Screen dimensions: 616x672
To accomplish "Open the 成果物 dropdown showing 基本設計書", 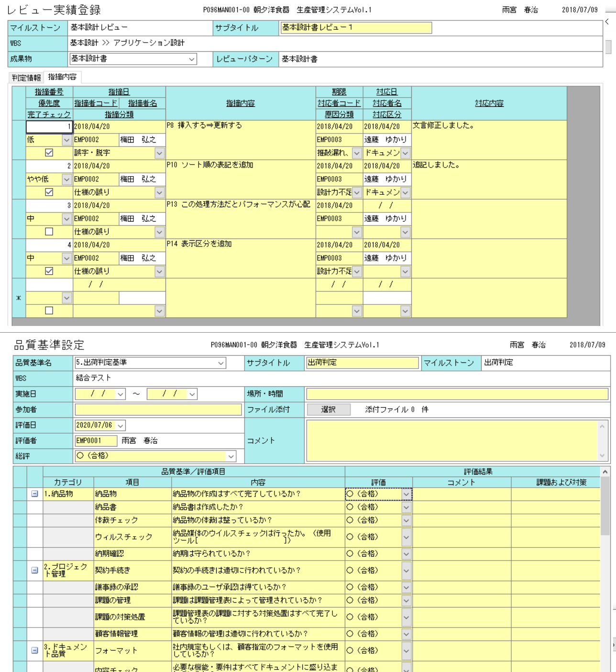I will coord(191,59).
